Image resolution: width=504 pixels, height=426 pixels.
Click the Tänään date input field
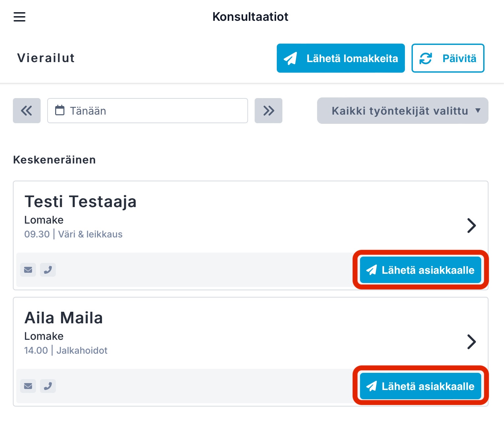pos(148,111)
